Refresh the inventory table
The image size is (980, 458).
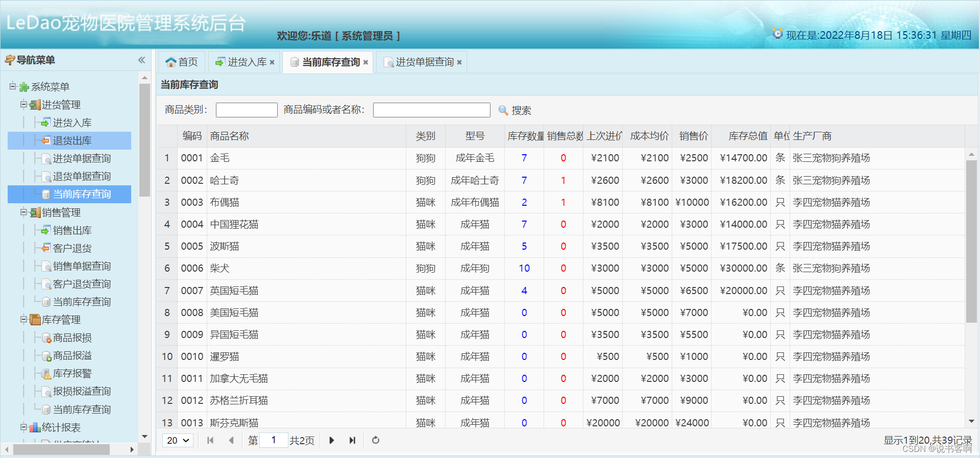point(376,440)
